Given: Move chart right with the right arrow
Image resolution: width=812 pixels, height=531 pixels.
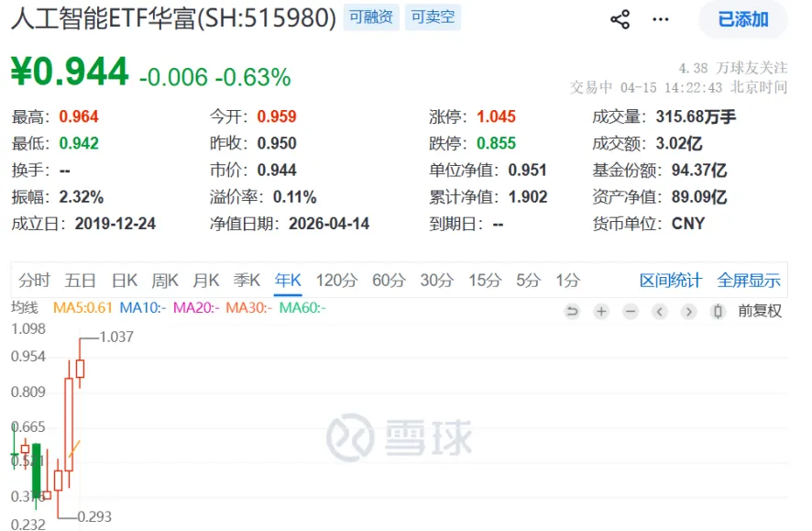Looking at the screenshot, I should 688,311.
